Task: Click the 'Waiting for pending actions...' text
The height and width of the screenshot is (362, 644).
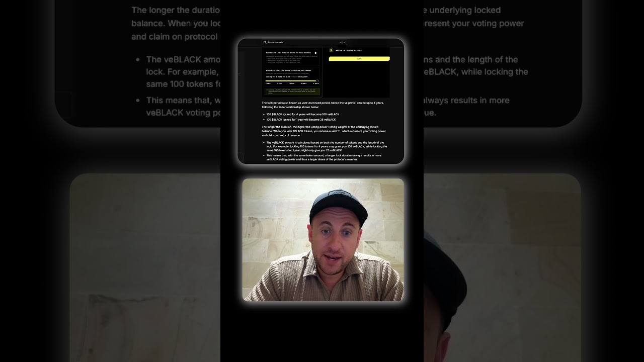Action: point(349,50)
